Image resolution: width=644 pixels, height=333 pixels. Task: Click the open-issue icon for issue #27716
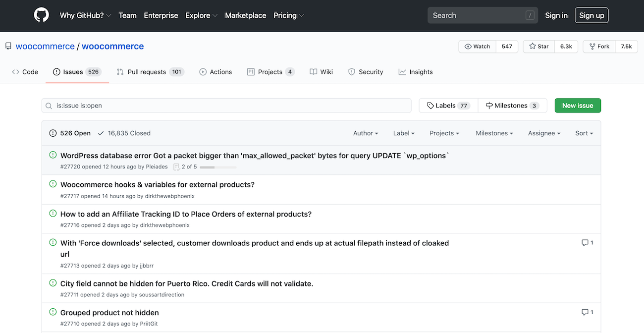(x=53, y=214)
